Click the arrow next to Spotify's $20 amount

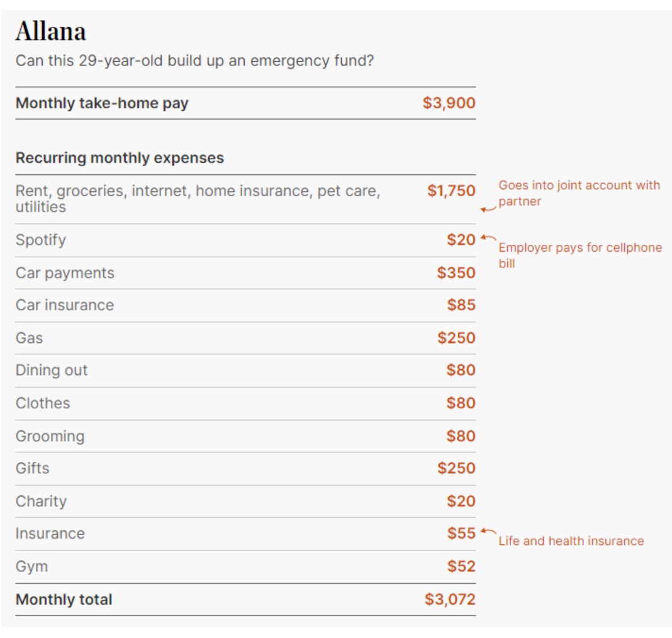click(x=488, y=238)
